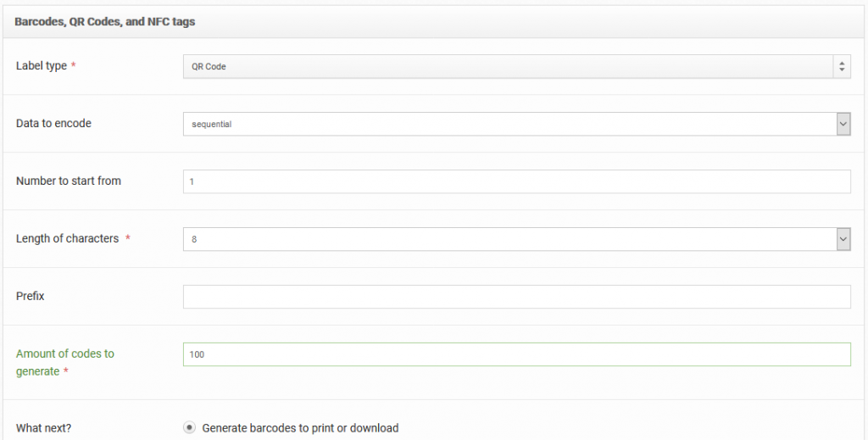Screen dimensions: 868x440
Task: Focus the Prefix input field
Action: pos(516,297)
